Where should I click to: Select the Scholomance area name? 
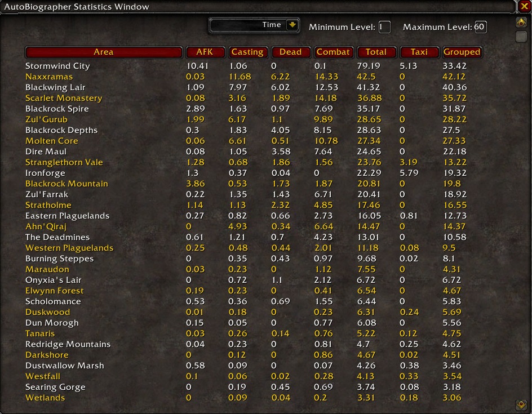click(54, 301)
